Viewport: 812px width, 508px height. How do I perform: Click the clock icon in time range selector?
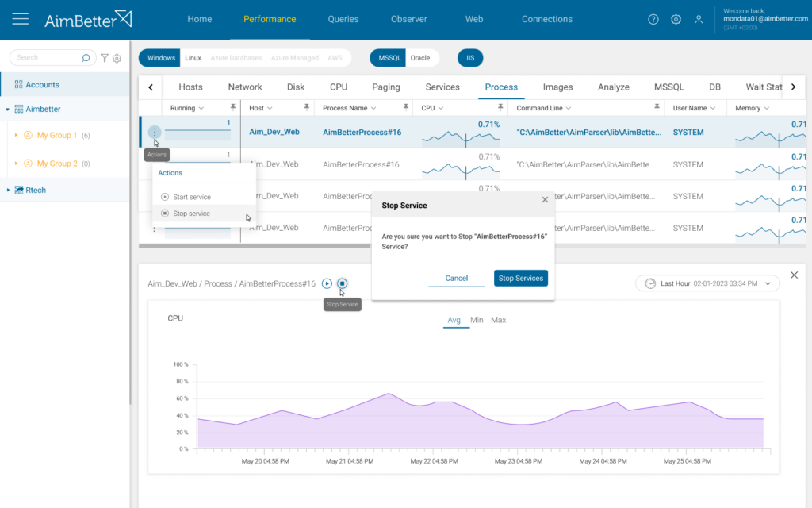[x=650, y=283]
